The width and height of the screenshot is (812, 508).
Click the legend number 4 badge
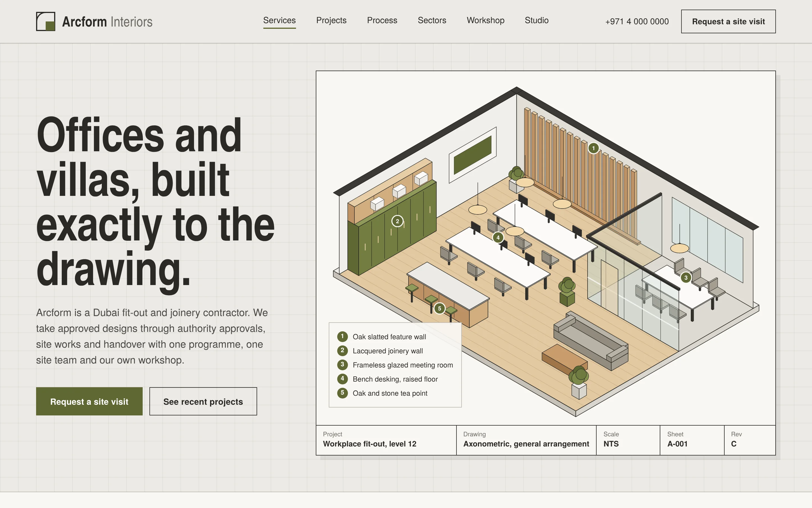click(x=342, y=379)
